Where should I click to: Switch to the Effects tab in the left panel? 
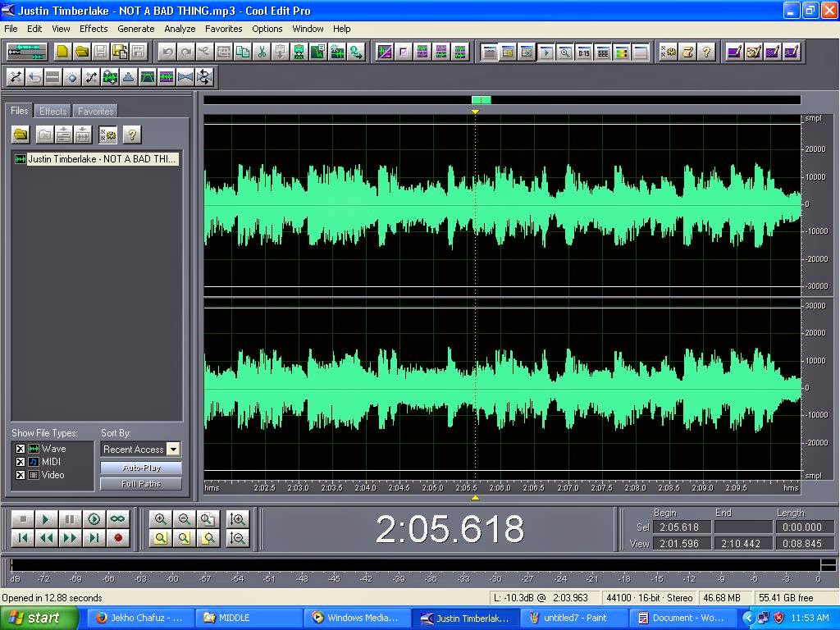point(53,112)
